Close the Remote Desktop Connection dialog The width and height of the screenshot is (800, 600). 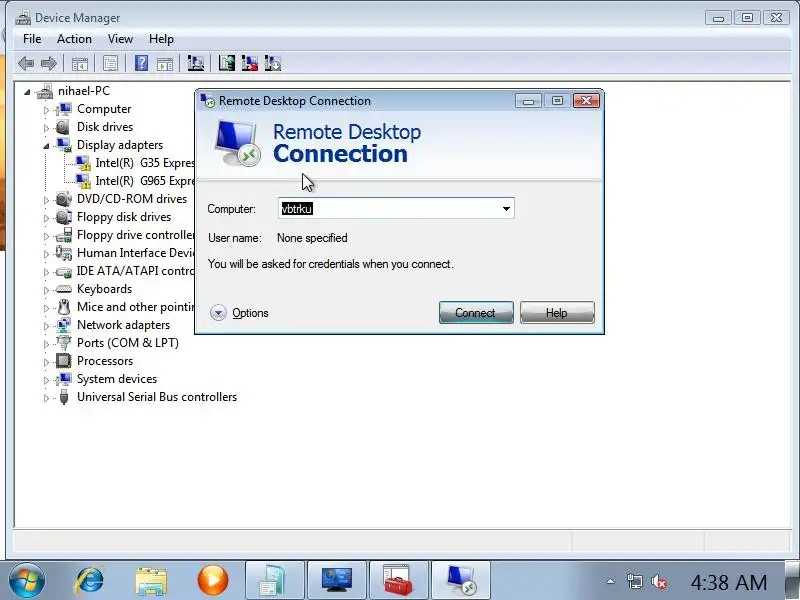point(586,101)
